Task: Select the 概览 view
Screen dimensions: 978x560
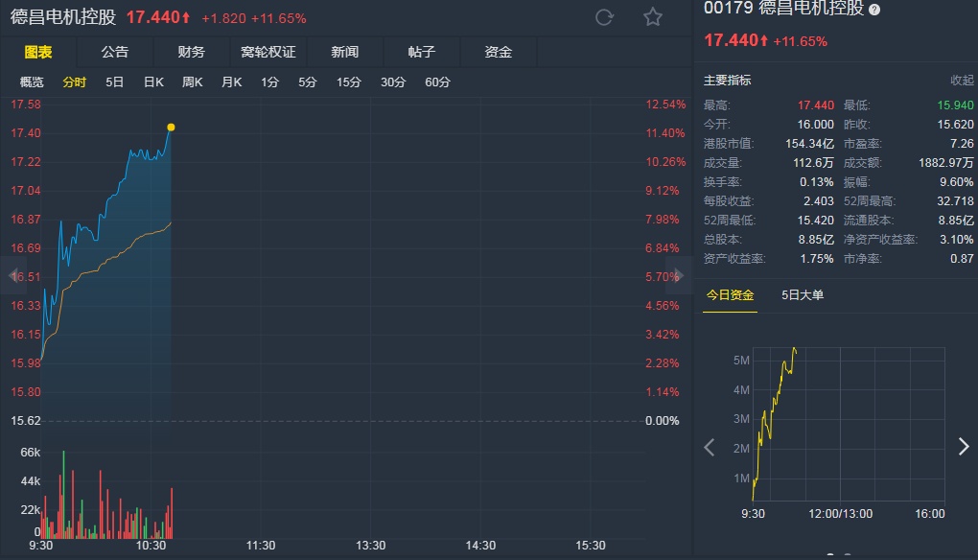Action: click(x=32, y=82)
